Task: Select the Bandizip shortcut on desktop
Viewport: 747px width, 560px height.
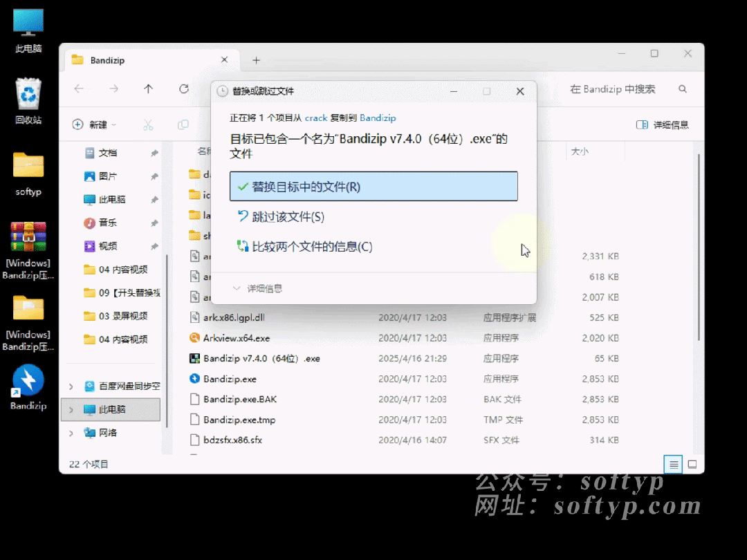Action: click(x=28, y=386)
